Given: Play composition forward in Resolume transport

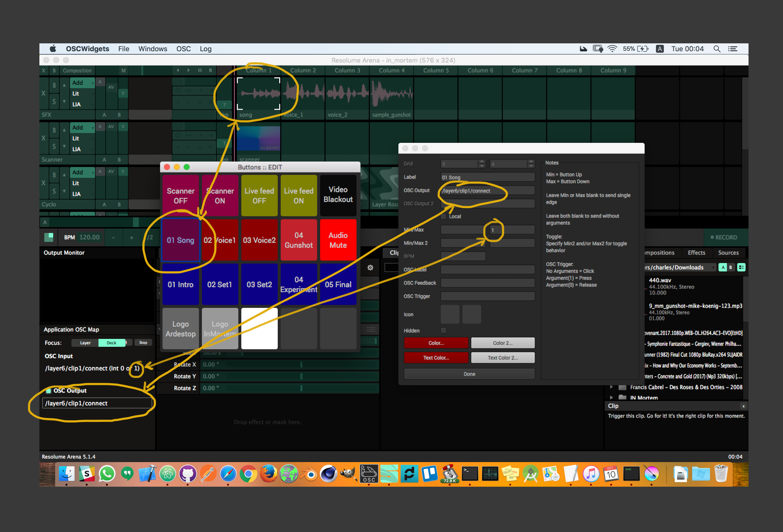Looking at the screenshot, I should pyautogui.click(x=188, y=70).
